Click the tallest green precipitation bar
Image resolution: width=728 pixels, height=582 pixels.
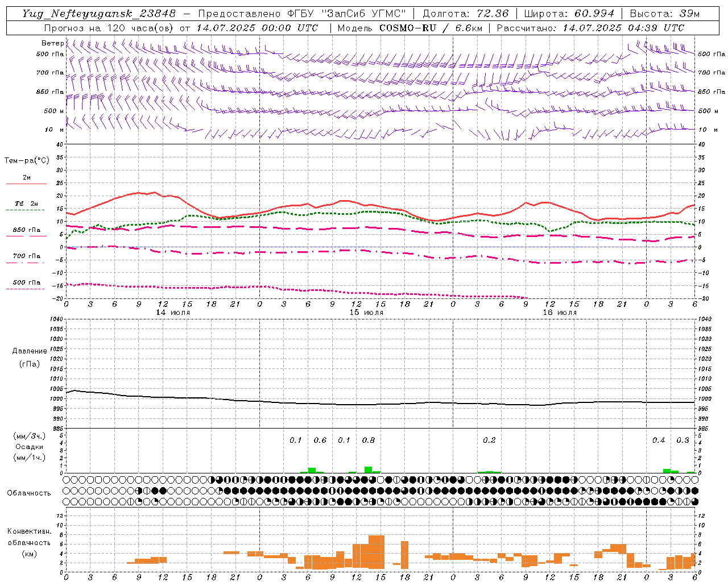(x=369, y=470)
